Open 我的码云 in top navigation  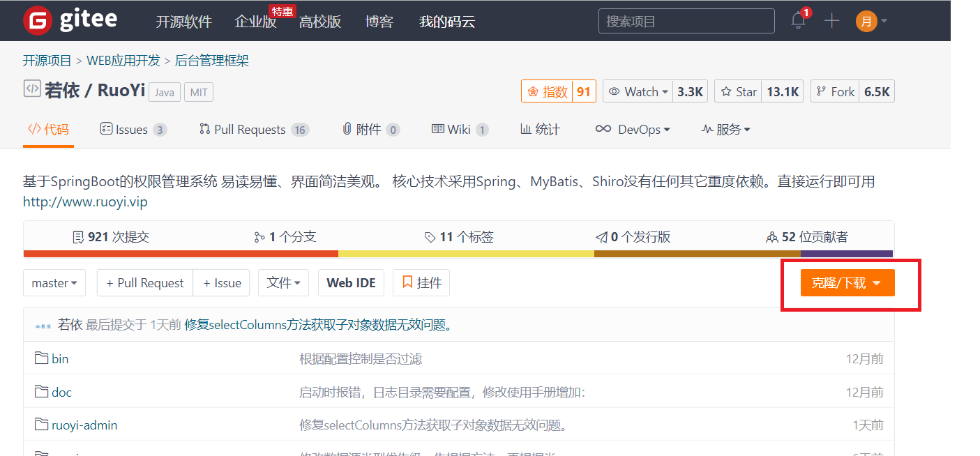click(447, 22)
